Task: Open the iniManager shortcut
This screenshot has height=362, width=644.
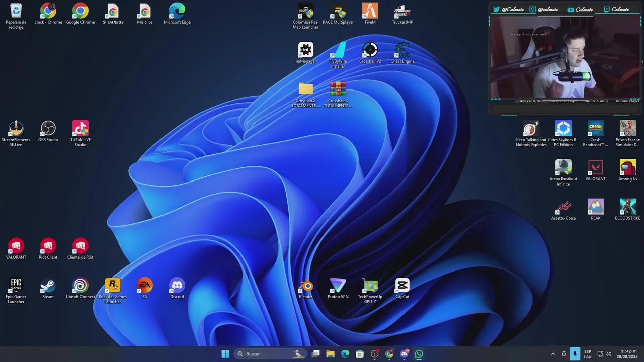Action: click(306, 53)
